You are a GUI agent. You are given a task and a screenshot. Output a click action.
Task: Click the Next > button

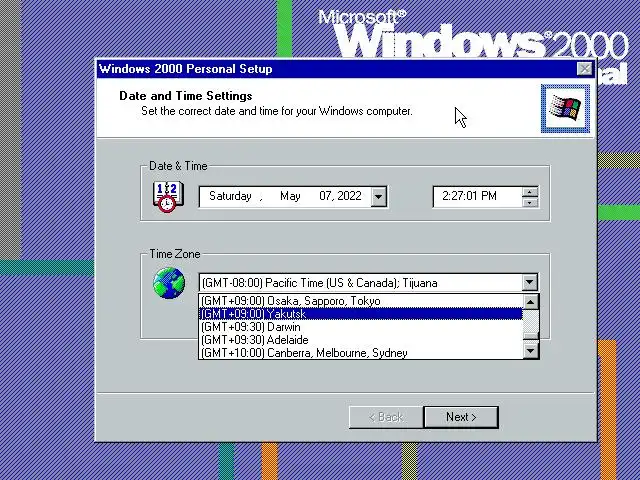pos(461,417)
